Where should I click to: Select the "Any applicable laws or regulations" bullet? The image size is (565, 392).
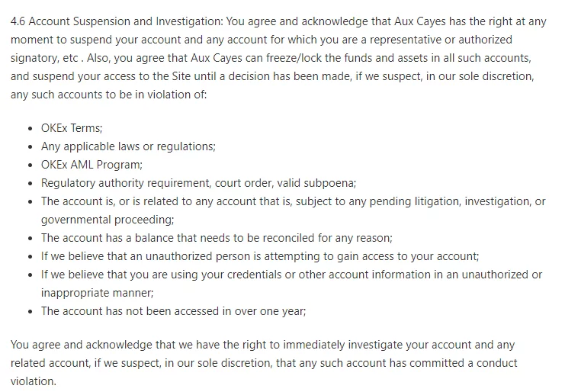tap(128, 146)
